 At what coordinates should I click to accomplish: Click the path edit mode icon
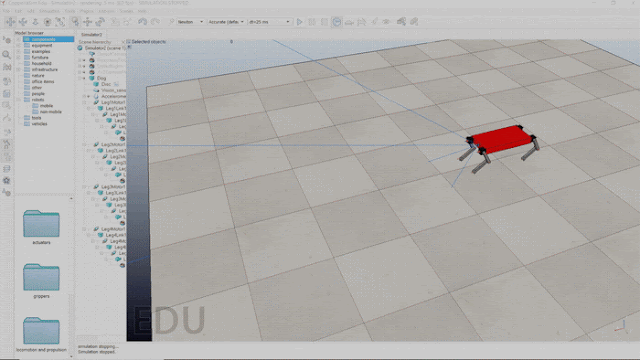(7, 118)
